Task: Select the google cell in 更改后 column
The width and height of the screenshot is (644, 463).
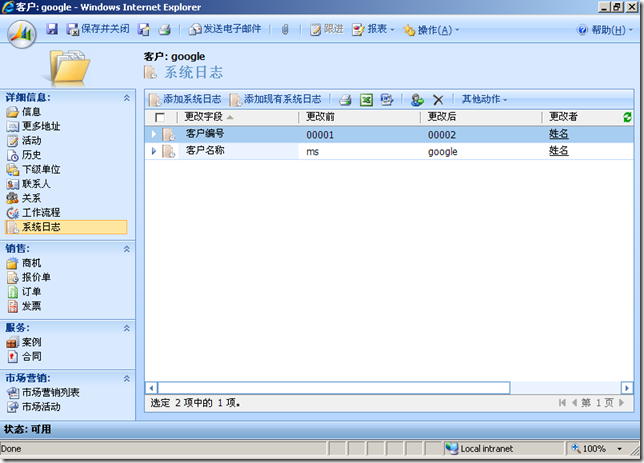Action: pos(442,152)
